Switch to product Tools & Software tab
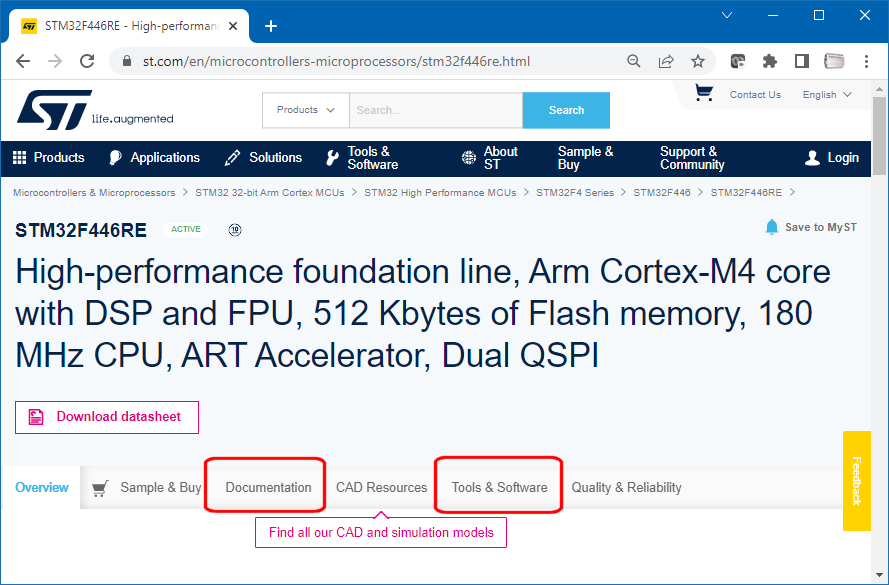The width and height of the screenshot is (889, 585). (x=499, y=488)
